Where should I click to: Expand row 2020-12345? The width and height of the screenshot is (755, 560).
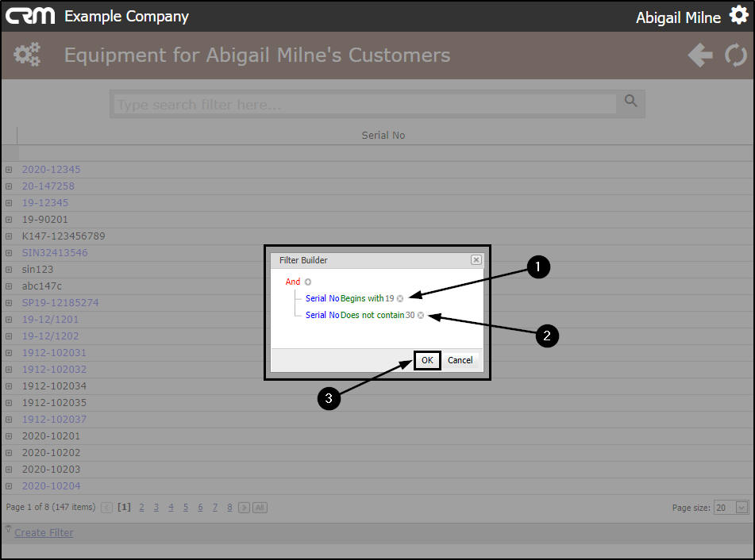click(9, 170)
